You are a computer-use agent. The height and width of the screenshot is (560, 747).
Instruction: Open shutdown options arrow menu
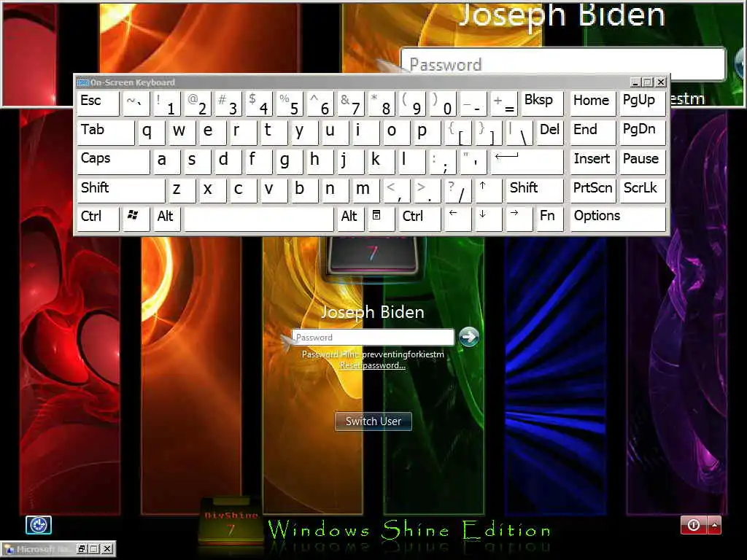(x=714, y=525)
